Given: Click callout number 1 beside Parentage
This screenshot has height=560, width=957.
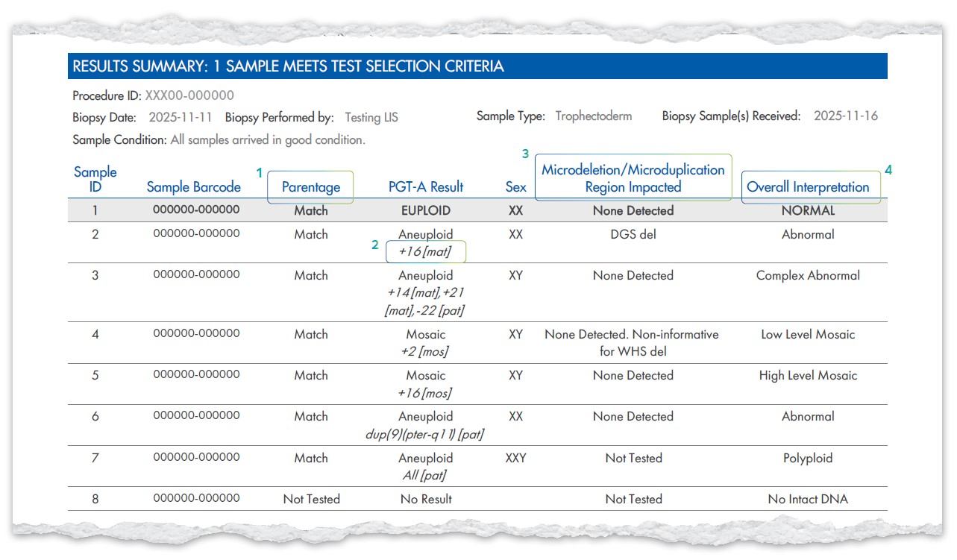Looking at the screenshot, I should point(260,173).
